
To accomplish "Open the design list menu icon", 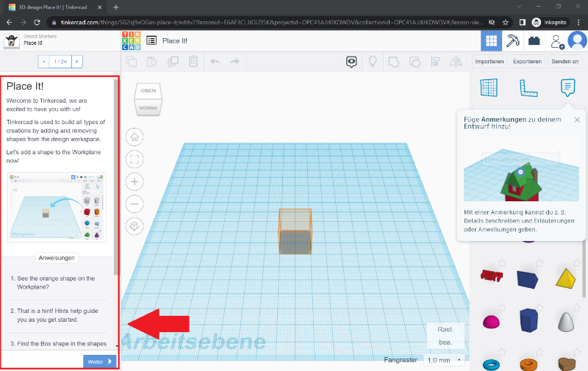I will click(151, 40).
